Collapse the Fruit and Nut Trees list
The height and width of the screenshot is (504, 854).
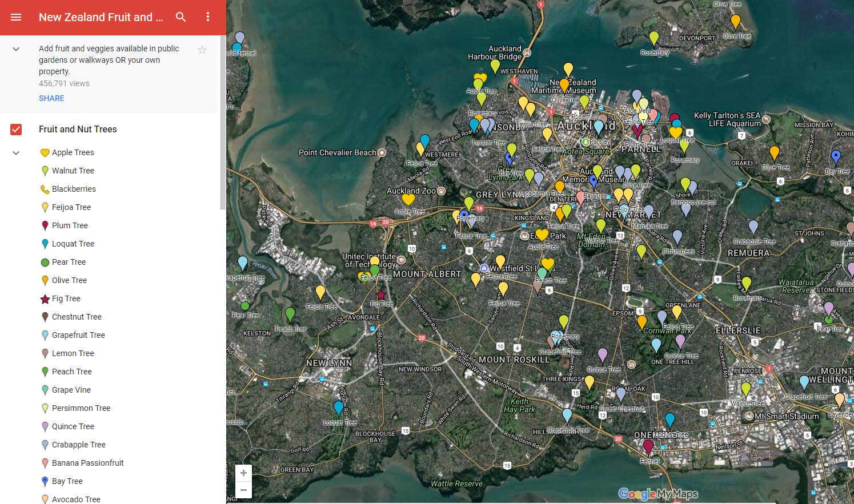(x=16, y=152)
